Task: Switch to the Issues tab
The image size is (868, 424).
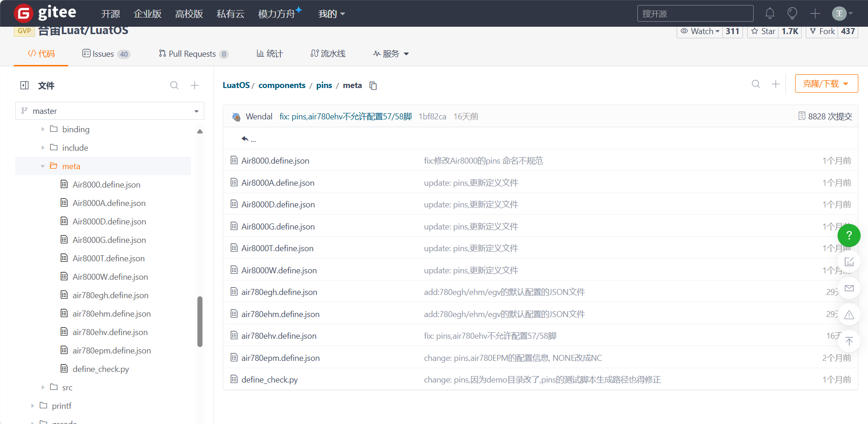Action: coord(106,54)
